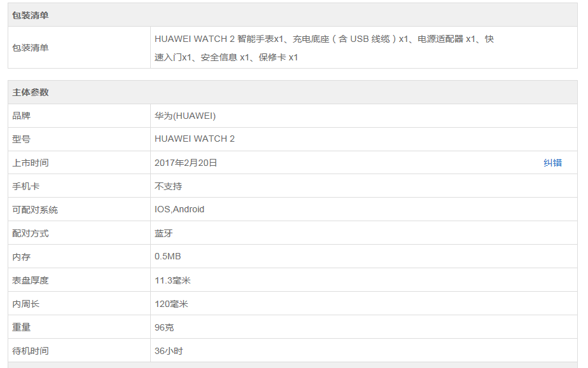This screenshot has width=588, height=368.
Task: Select the brand value 华为(HUAWEI)
Action: (185, 116)
